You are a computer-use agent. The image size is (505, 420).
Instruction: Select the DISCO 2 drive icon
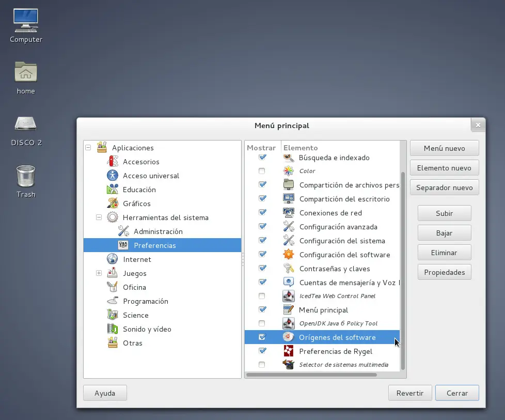click(x=26, y=131)
